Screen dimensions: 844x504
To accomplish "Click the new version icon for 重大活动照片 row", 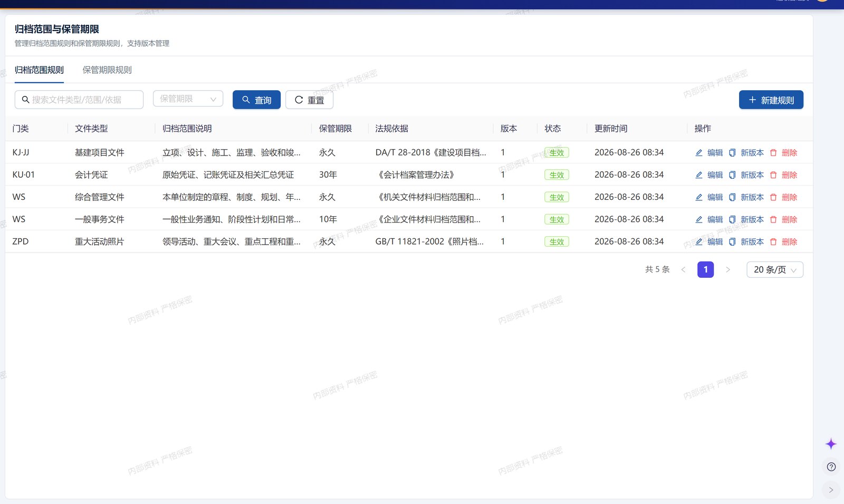I will point(732,242).
